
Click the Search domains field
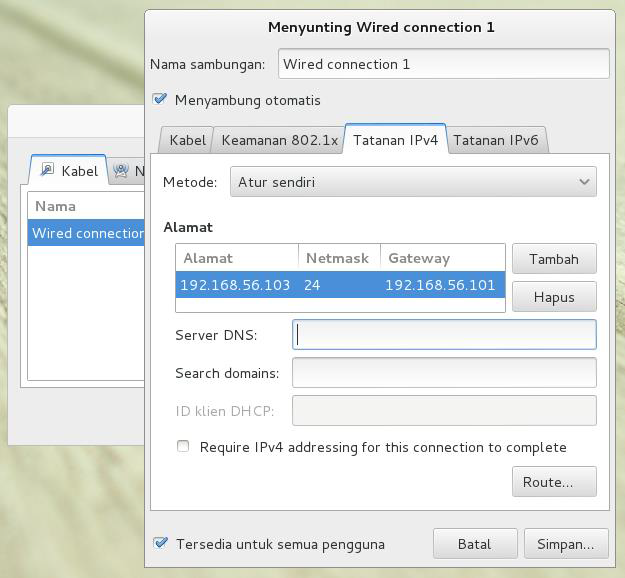tap(443, 373)
